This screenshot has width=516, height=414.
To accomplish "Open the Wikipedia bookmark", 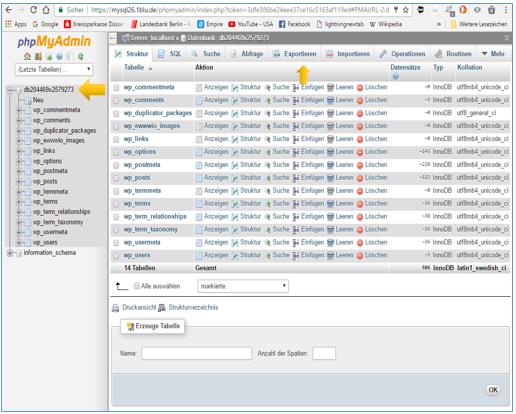I will point(386,24).
